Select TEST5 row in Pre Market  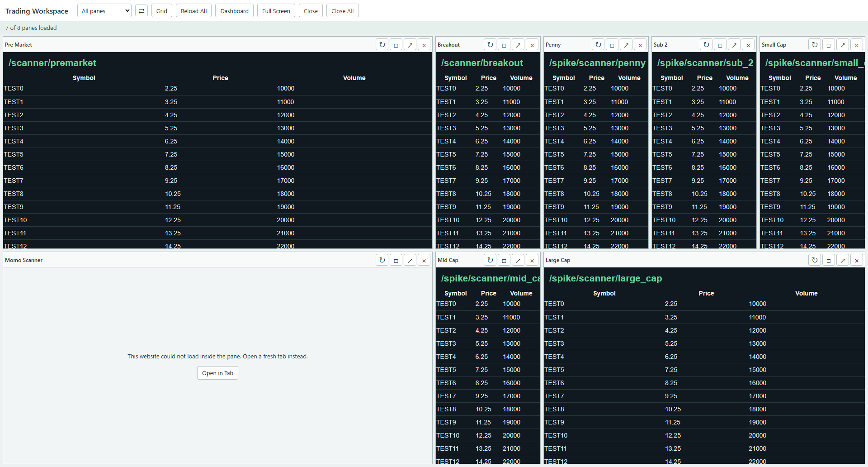217,154
